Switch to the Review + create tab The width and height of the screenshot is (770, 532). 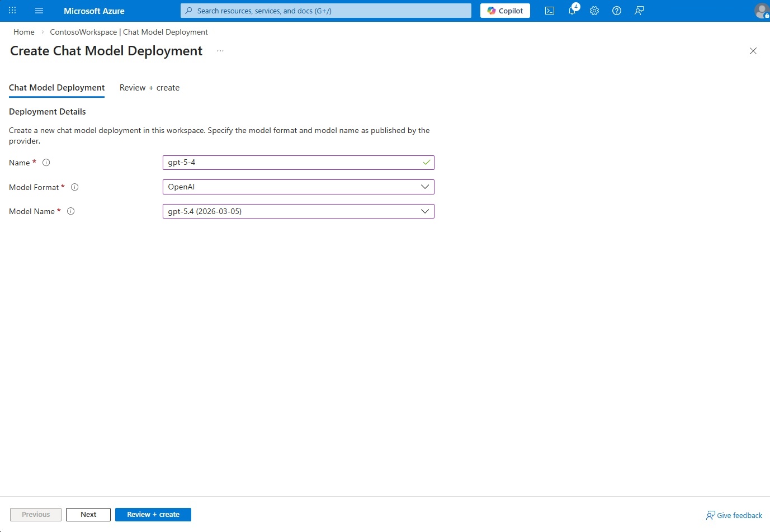coord(149,88)
